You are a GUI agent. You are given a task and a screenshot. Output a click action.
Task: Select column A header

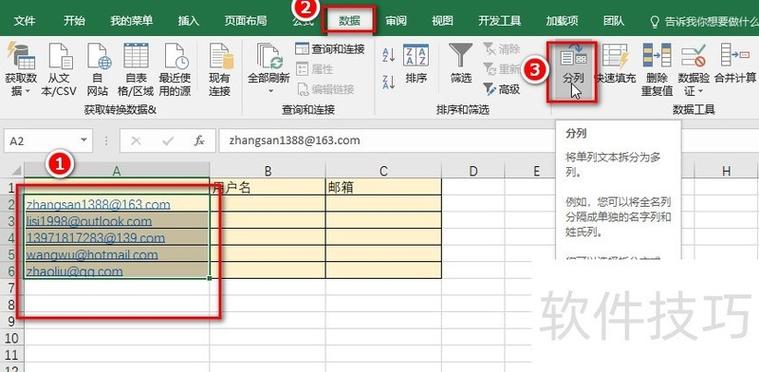pyautogui.click(x=116, y=170)
